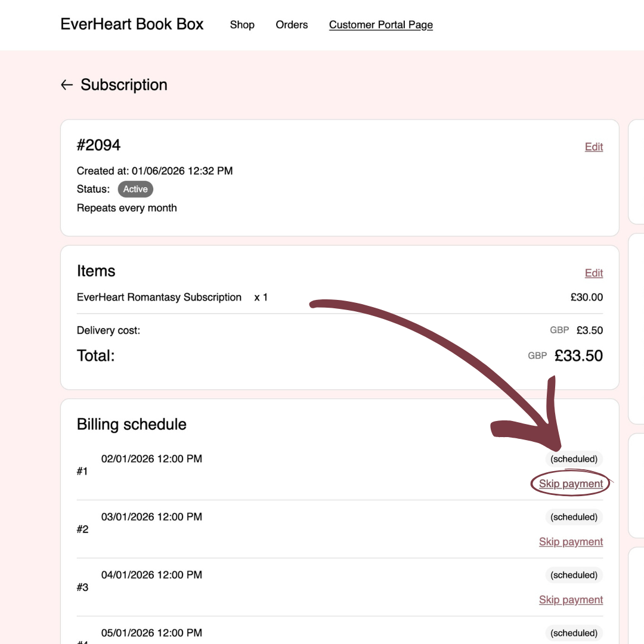
Task: Open the Orders menu item
Action: point(292,25)
